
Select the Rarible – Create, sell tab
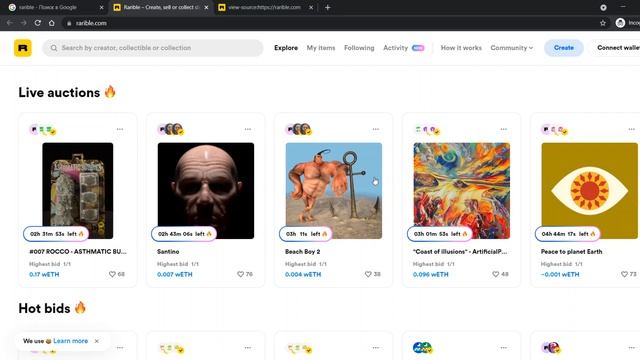click(x=161, y=7)
